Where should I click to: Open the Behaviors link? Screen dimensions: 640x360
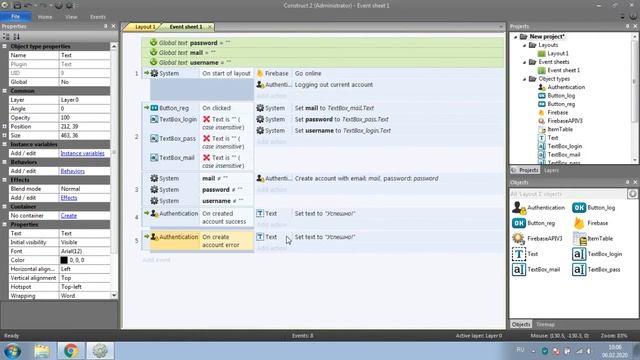(73, 171)
